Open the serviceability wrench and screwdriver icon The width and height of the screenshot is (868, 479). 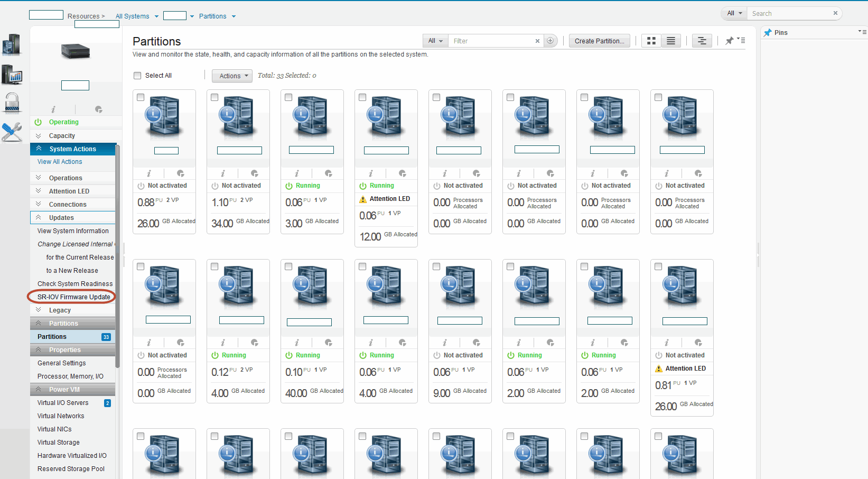12,132
